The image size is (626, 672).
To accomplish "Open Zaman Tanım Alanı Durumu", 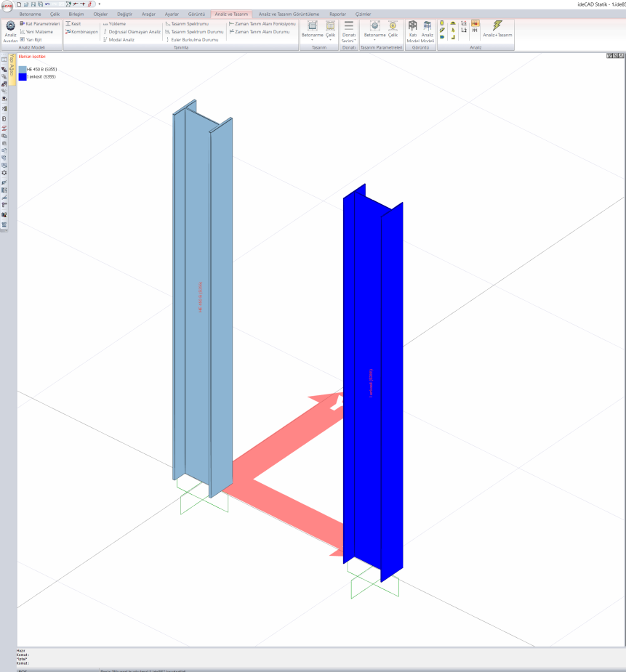I will (x=259, y=32).
